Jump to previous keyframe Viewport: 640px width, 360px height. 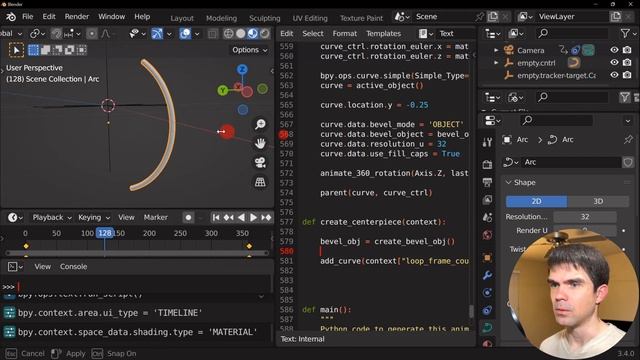[x=229, y=218]
